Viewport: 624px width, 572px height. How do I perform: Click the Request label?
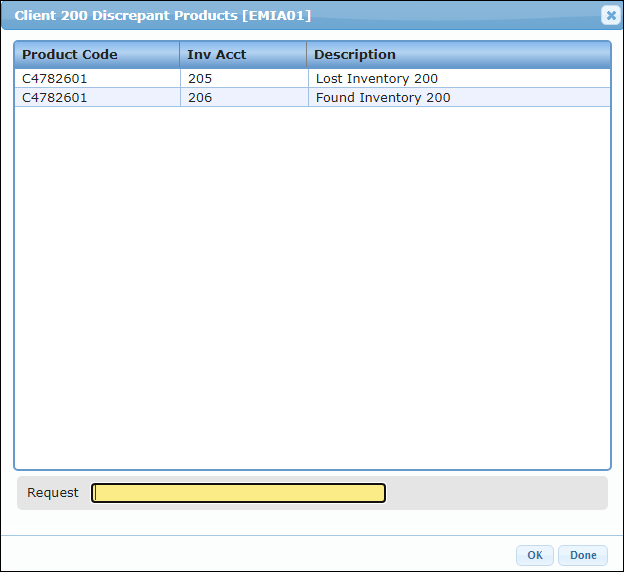click(x=53, y=493)
